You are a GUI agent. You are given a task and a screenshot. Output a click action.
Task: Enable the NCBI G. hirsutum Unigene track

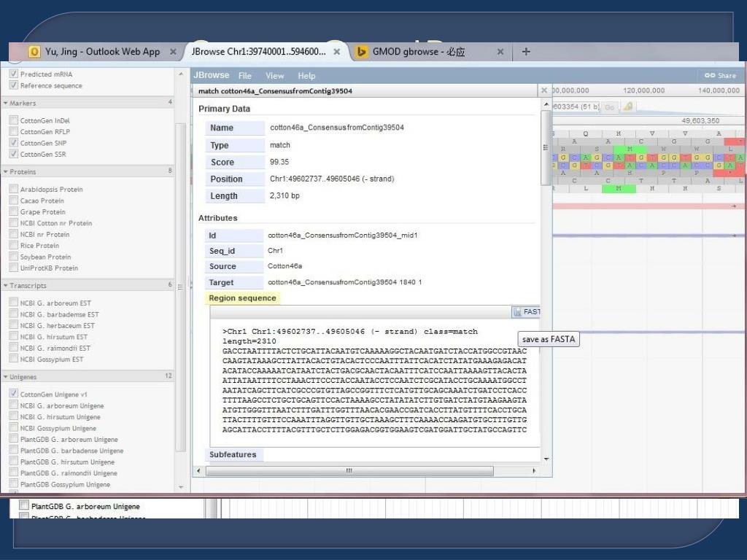coord(13,416)
